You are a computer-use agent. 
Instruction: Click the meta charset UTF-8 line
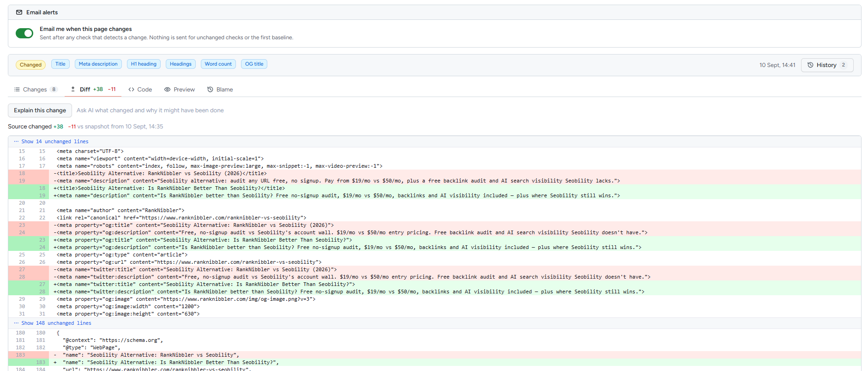click(x=434, y=151)
